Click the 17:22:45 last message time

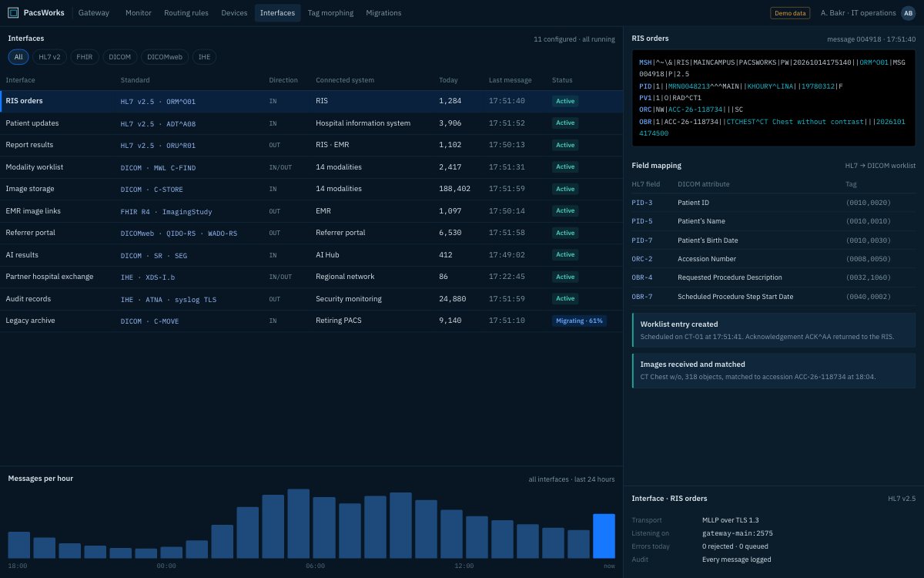[x=507, y=277]
